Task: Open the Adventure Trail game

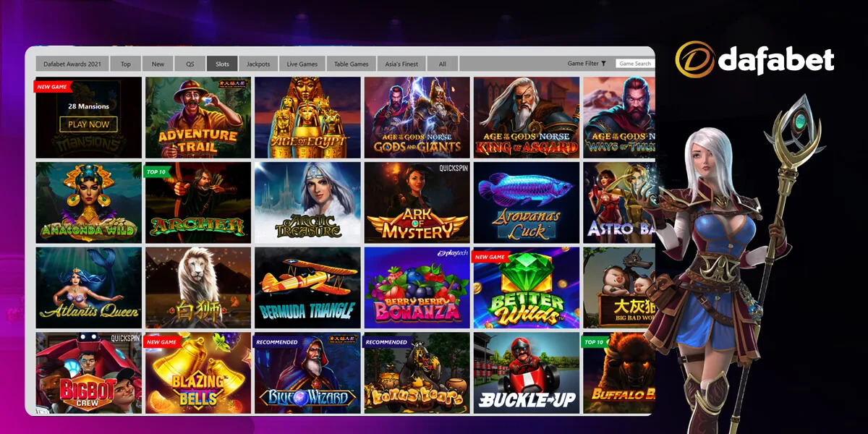Action: pyautogui.click(x=198, y=117)
